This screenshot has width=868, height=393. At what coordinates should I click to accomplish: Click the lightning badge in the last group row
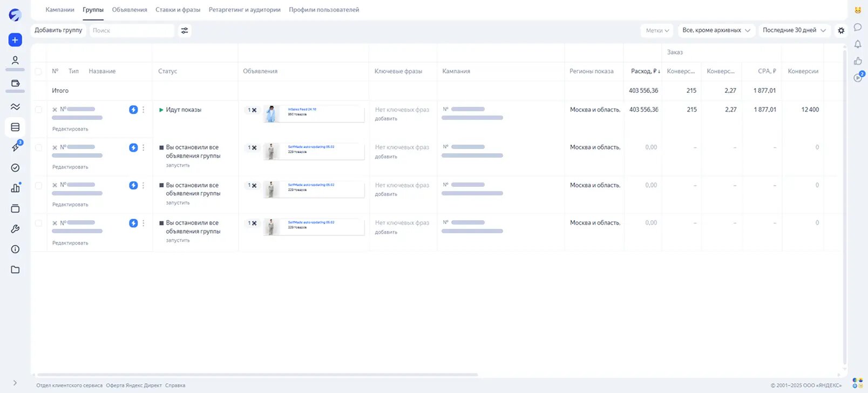pyautogui.click(x=133, y=223)
